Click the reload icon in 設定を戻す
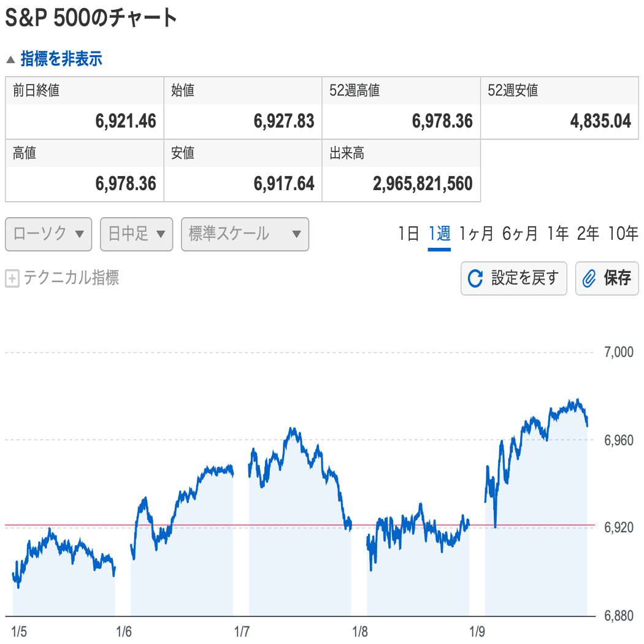This screenshot has width=644, height=644. click(475, 279)
